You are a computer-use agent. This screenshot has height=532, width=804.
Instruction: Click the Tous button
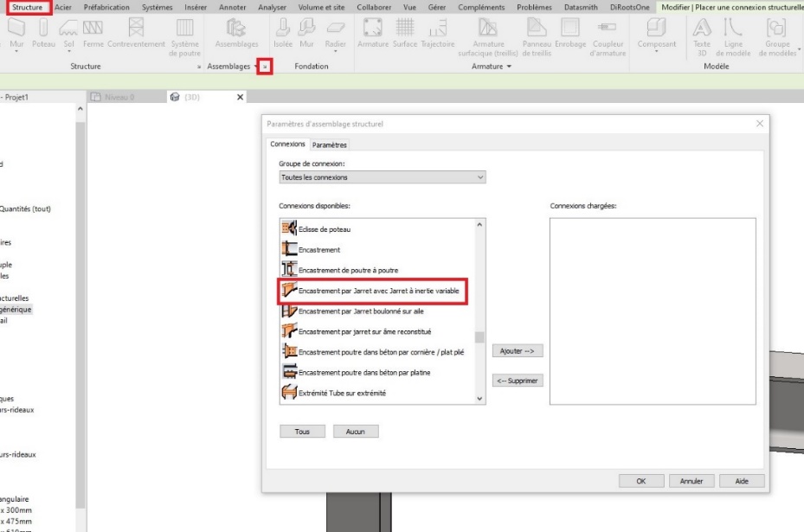tap(303, 432)
